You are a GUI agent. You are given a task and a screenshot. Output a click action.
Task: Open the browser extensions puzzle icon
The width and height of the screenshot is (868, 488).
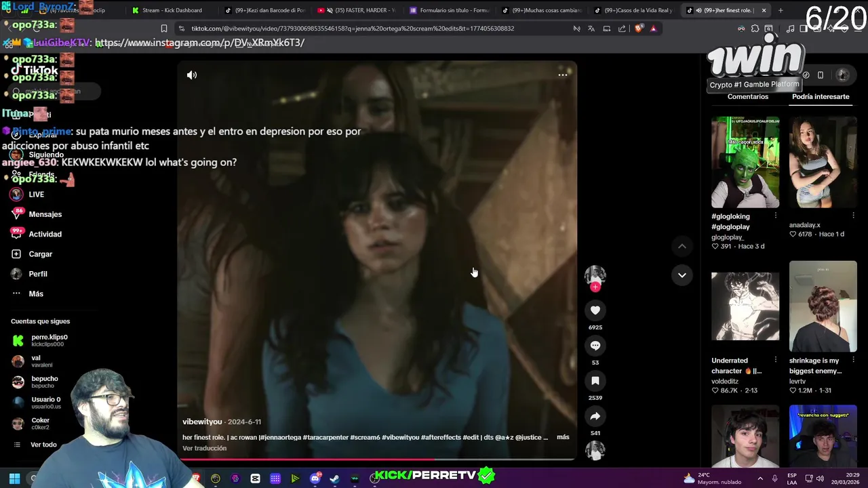click(755, 28)
